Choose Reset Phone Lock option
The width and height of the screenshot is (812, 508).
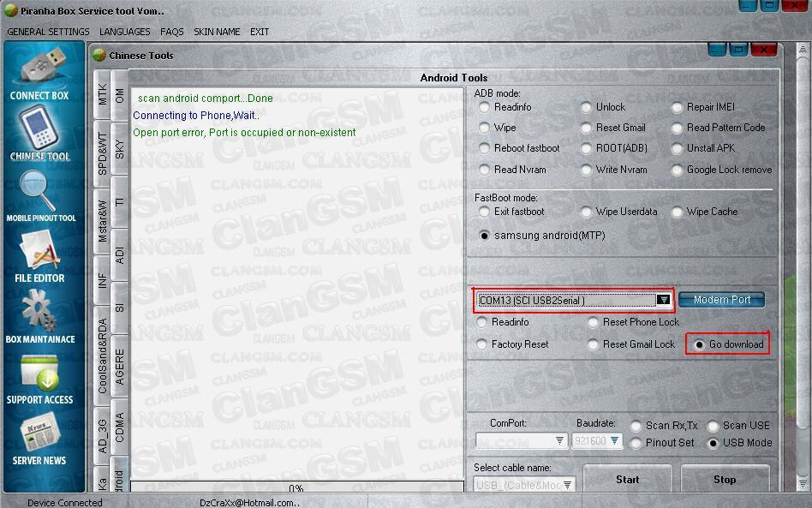[593, 323]
